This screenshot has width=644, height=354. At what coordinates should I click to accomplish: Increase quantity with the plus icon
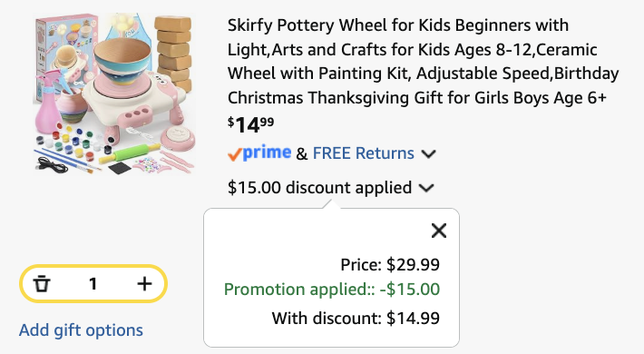[144, 284]
